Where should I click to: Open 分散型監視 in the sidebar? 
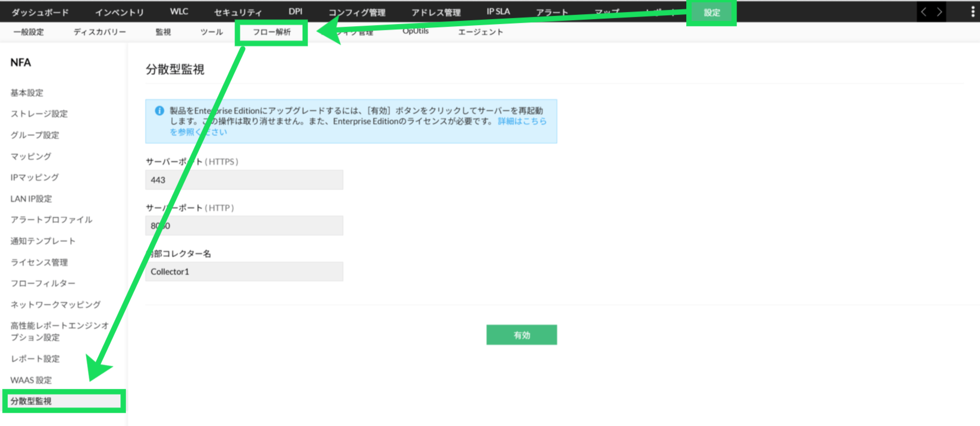31,401
